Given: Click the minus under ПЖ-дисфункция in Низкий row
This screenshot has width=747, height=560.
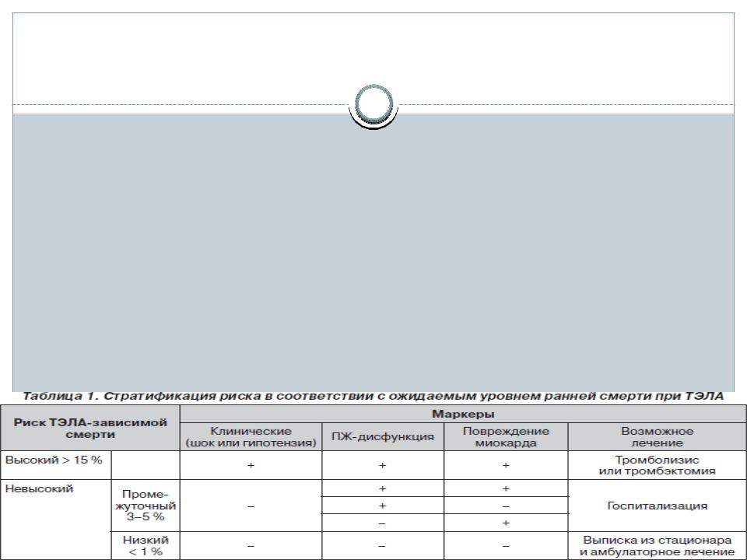Looking at the screenshot, I should (383, 546).
